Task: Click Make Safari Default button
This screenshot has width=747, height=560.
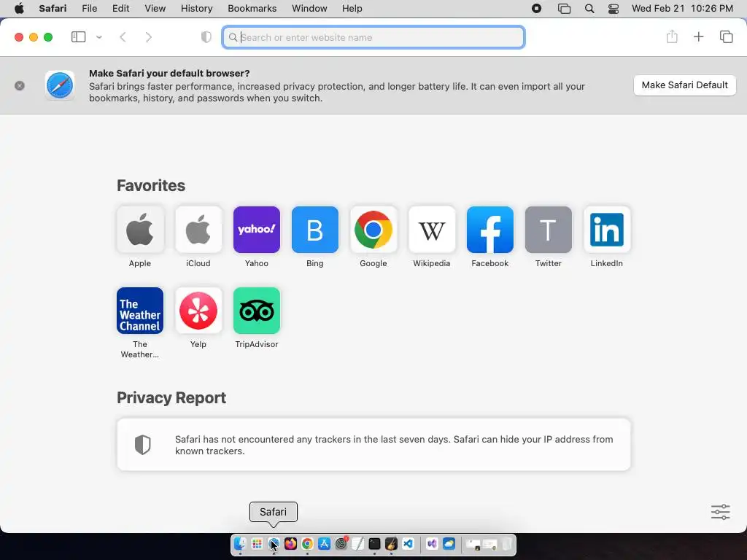Action: point(684,85)
